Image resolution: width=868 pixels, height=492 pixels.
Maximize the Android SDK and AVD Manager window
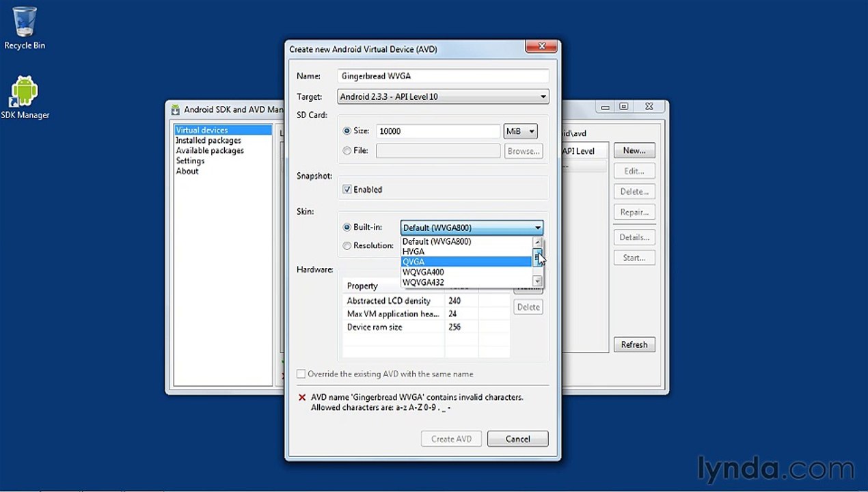(623, 107)
